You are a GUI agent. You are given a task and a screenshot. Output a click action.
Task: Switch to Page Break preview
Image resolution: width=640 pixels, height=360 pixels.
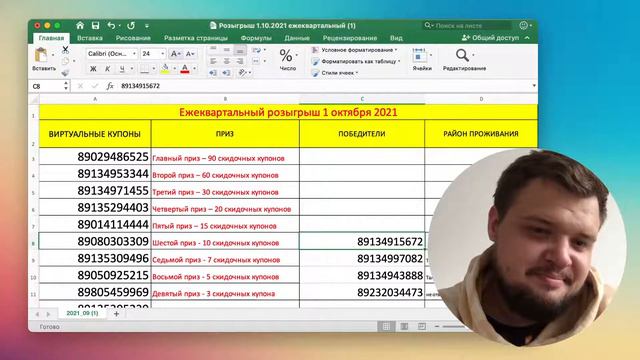[422, 326]
